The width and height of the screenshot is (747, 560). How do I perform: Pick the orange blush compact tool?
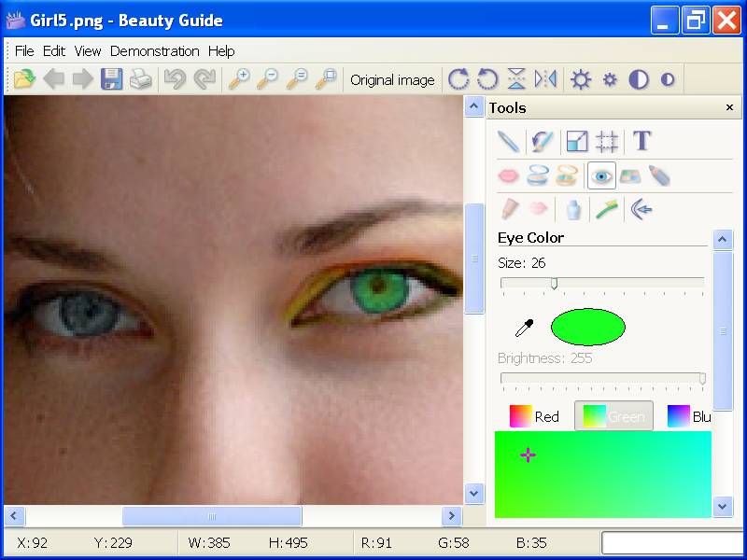(567, 175)
